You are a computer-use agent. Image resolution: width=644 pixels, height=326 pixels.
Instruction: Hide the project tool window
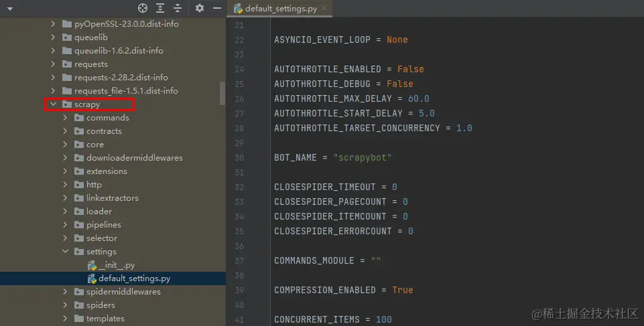tap(217, 8)
